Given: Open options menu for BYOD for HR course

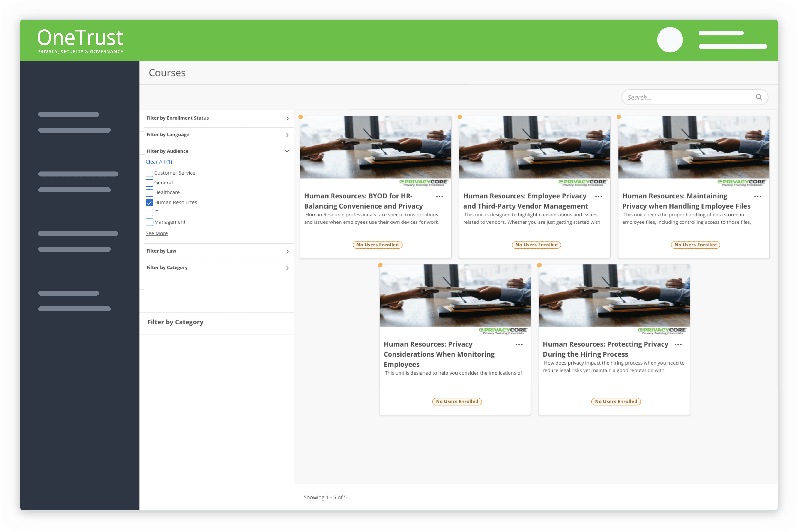Looking at the screenshot, I should coord(440,196).
